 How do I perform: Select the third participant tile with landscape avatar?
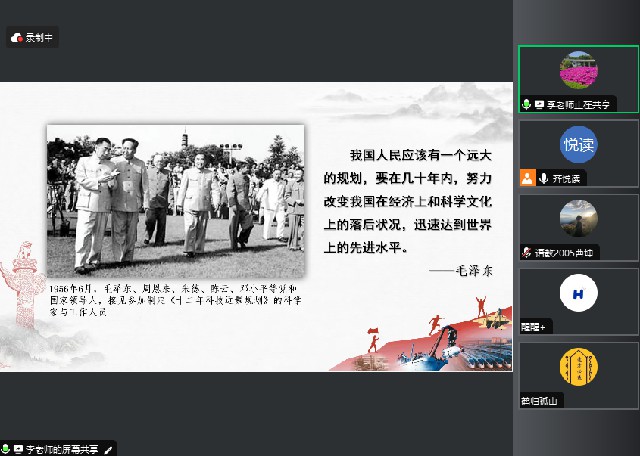coord(578,222)
